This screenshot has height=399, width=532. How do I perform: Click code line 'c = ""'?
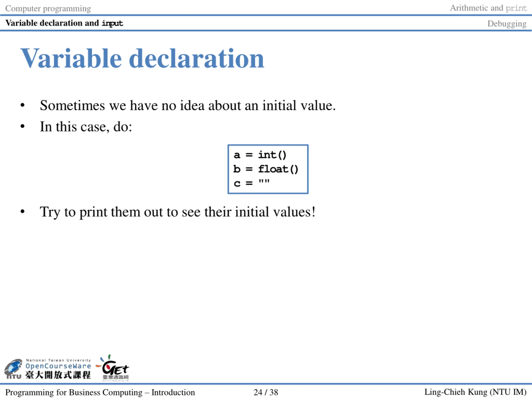point(251,183)
